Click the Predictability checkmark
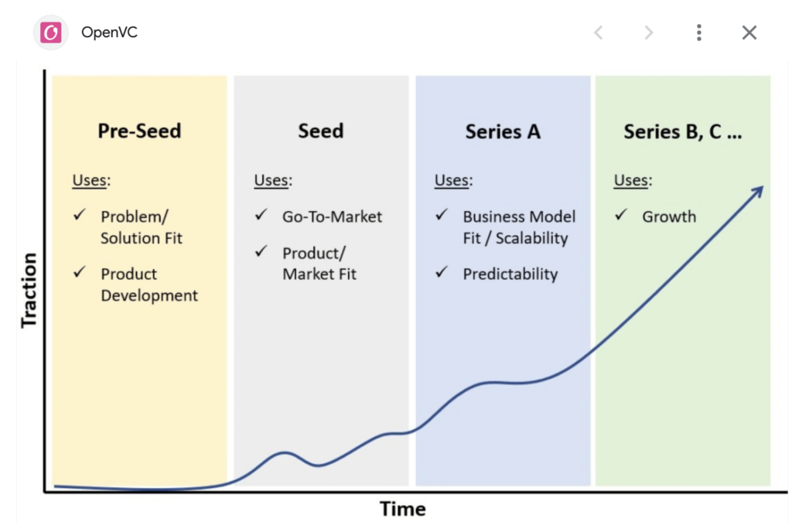 (x=442, y=272)
